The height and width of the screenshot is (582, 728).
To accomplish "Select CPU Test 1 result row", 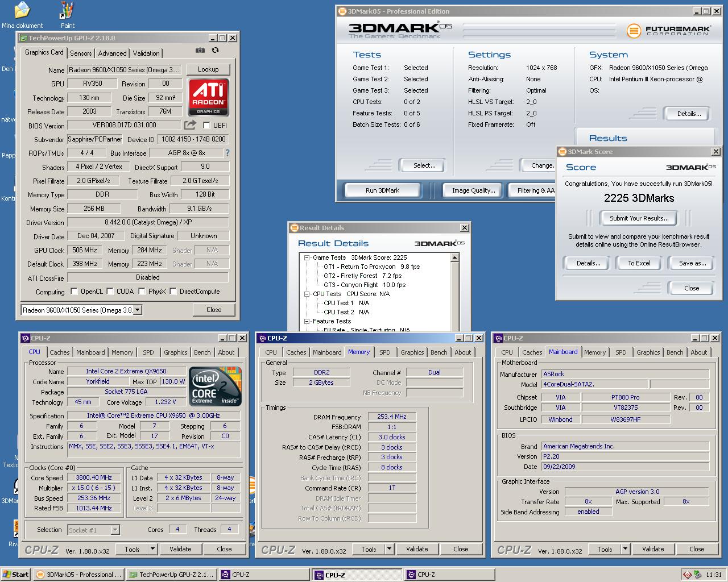I will 346,303.
